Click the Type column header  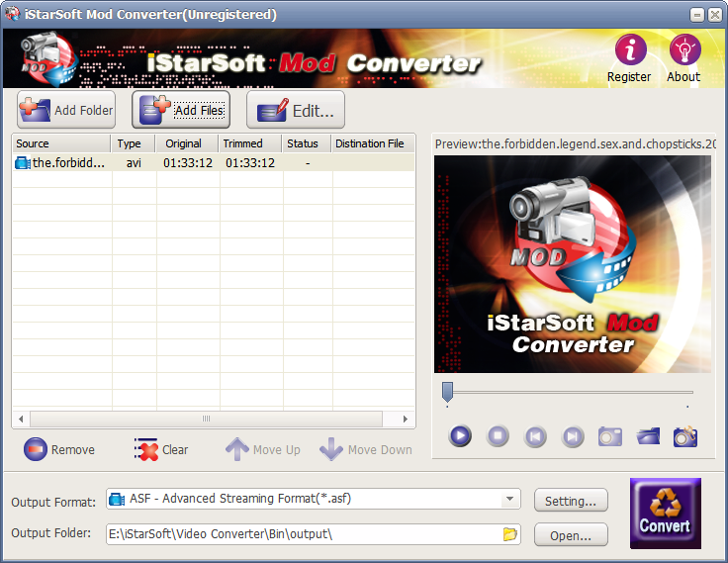(133, 143)
